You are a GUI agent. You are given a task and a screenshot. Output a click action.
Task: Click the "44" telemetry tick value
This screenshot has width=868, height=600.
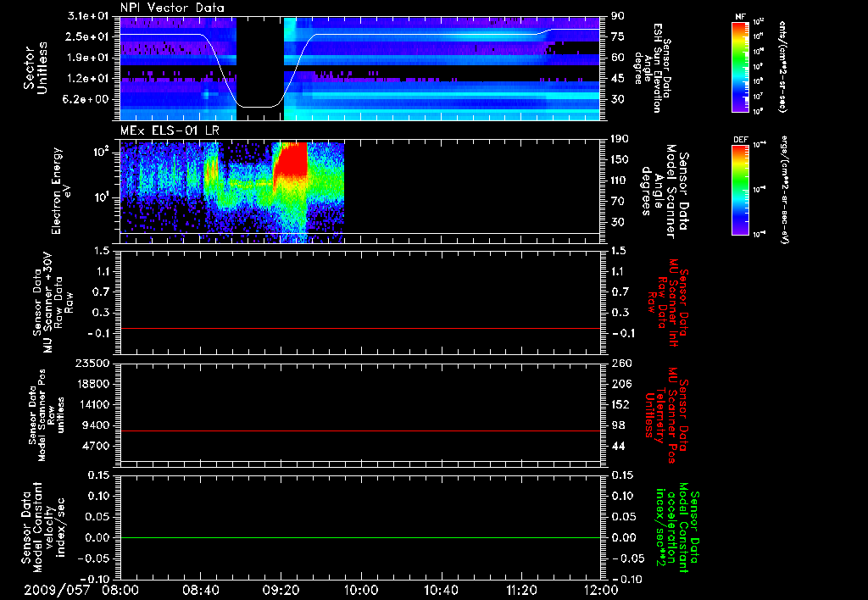(x=617, y=446)
